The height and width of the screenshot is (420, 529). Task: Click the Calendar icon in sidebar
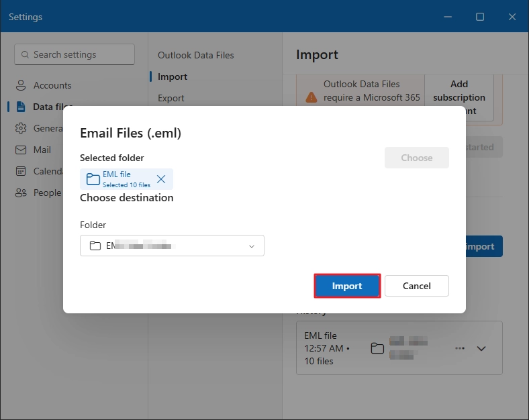pos(21,171)
